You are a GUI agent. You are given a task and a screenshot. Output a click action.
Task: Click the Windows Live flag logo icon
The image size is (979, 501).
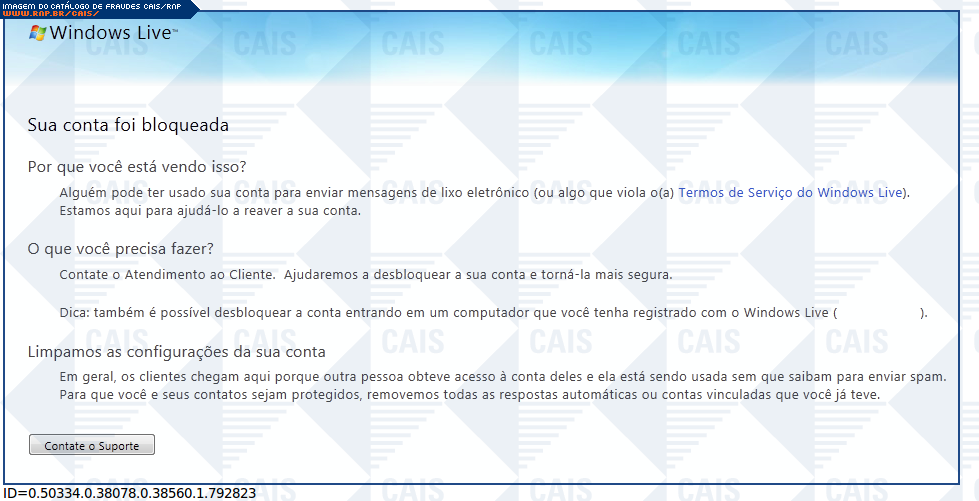point(38,33)
